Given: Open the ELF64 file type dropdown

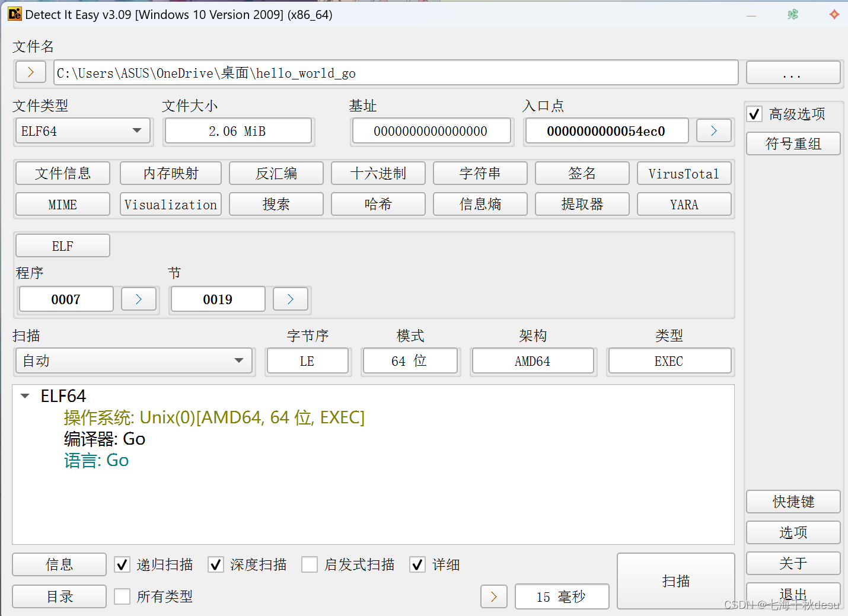Looking at the screenshot, I should click(138, 130).
